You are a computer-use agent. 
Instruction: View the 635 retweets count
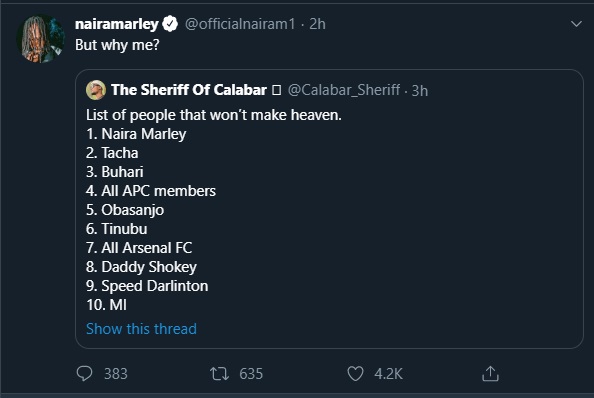[251, 374]
